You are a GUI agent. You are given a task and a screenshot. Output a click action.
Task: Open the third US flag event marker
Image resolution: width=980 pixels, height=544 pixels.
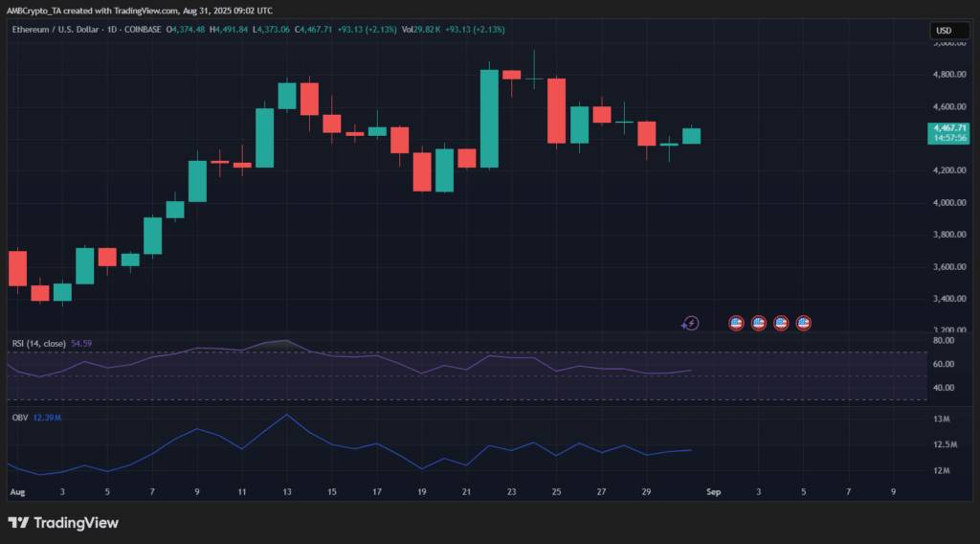pos(781,324)
